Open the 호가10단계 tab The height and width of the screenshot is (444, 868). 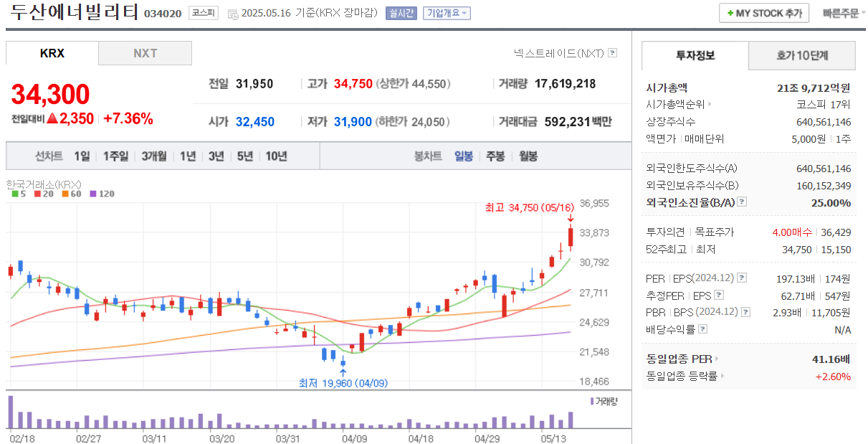click(x=802, y=55)
